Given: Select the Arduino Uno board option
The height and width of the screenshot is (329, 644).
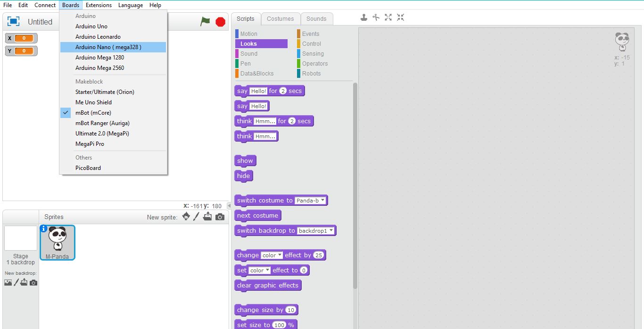Looking at the screenshot, I should (x=91, y=26).
